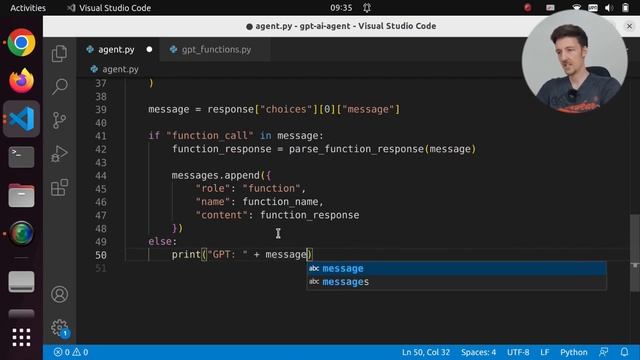Focus Visual Studio Code dock icon
Screen dimensions: 640x360
(x=21, y=119)
